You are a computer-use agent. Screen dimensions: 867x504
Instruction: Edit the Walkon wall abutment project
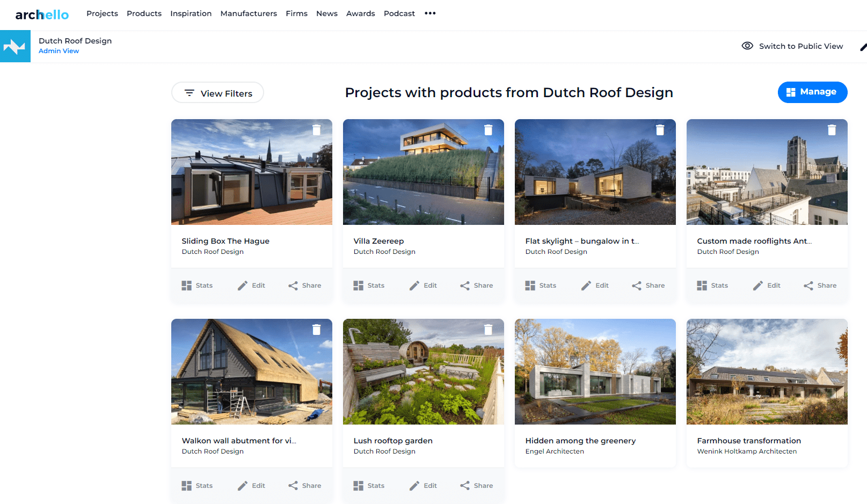pos(251,486)
